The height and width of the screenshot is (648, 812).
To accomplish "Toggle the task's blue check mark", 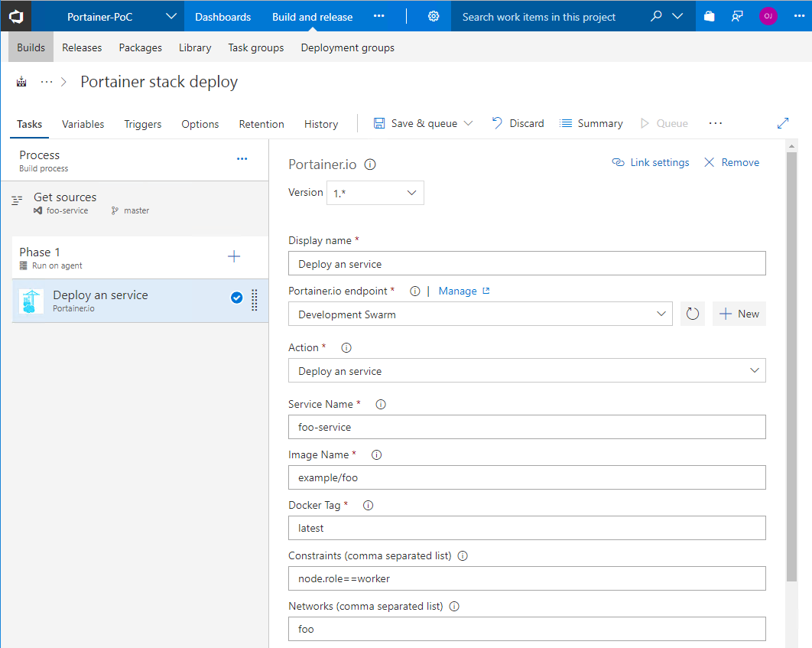I will tap(237, 298).
